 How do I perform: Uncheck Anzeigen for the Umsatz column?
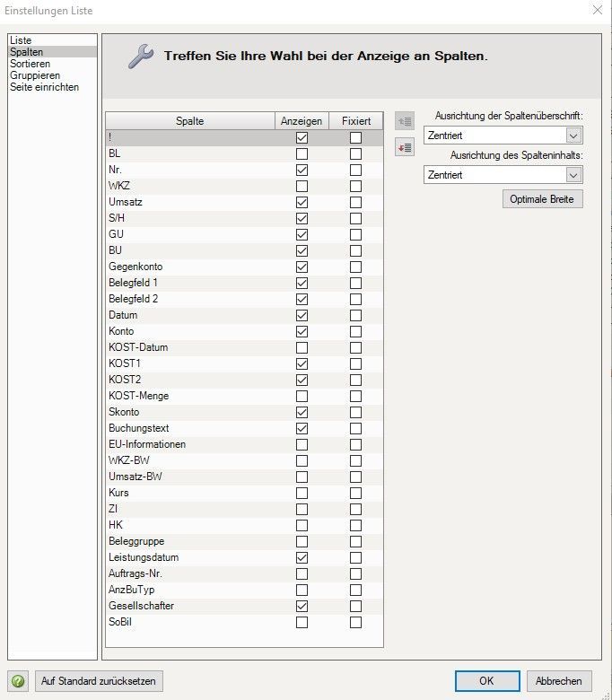point(302,203)
